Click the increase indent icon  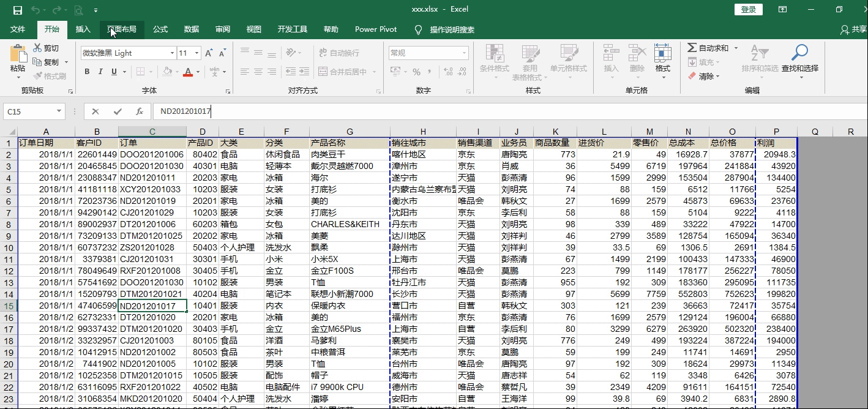[305, 72]
